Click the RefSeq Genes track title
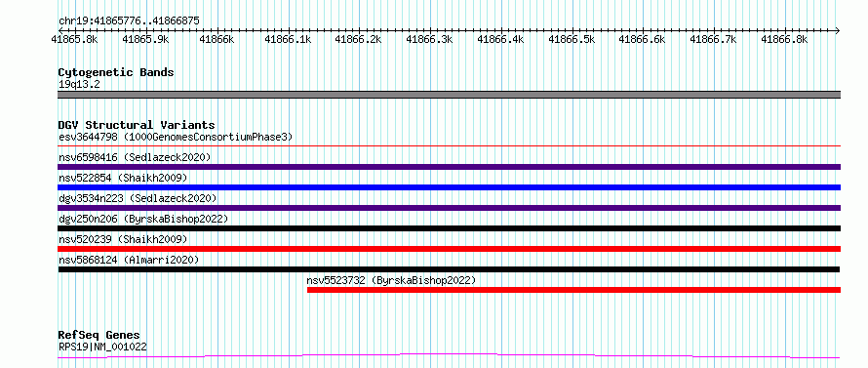 99,336
